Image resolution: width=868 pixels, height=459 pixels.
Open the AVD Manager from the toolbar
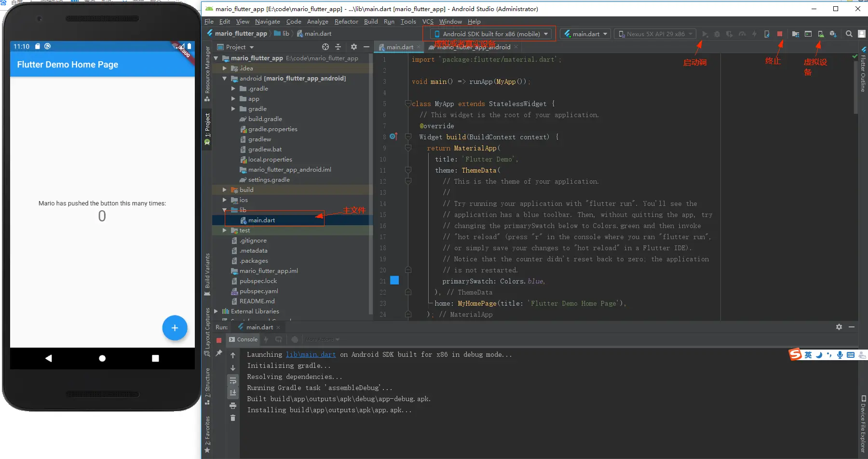coord(821,34)
